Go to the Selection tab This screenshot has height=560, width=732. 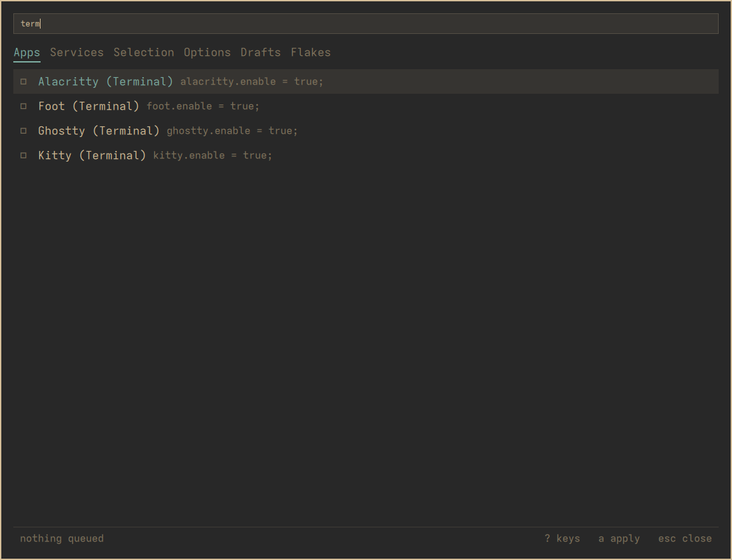tap(144, 53)
